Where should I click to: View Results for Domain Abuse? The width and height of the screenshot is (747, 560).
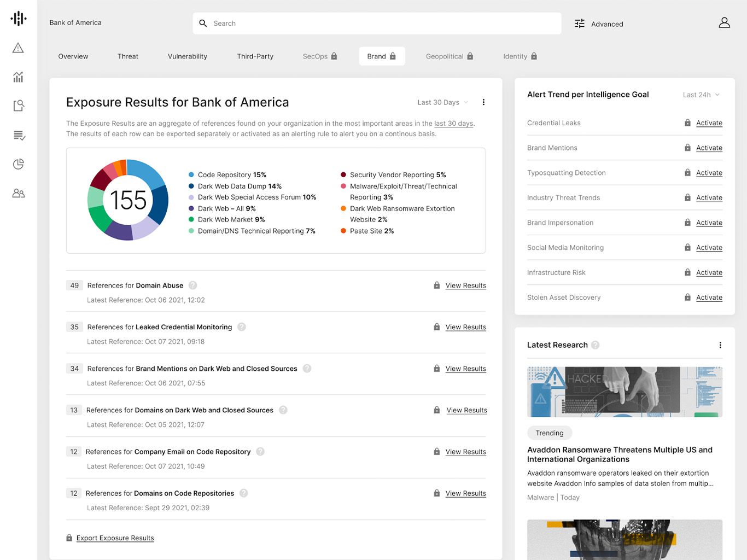466,285
